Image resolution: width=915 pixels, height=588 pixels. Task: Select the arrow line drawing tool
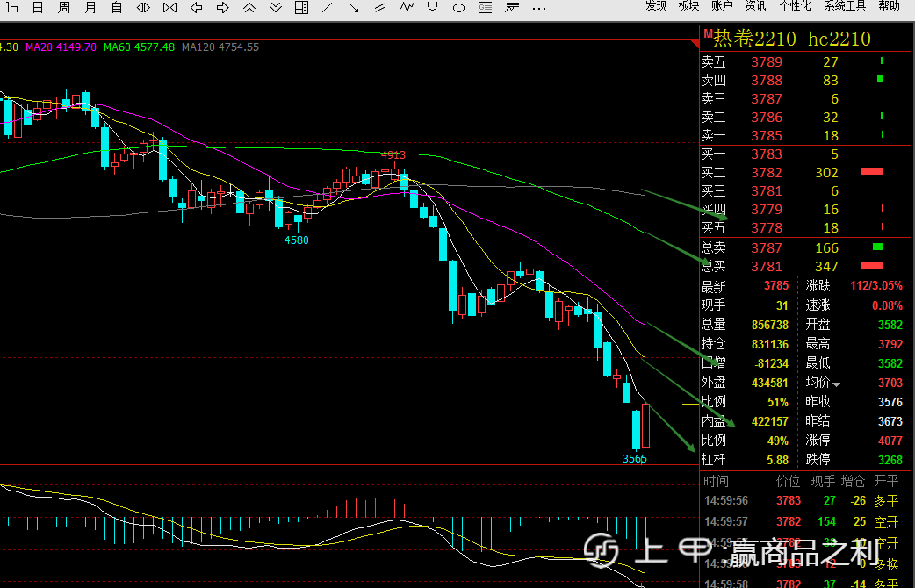pyautogui.click(x=354, y=8)
